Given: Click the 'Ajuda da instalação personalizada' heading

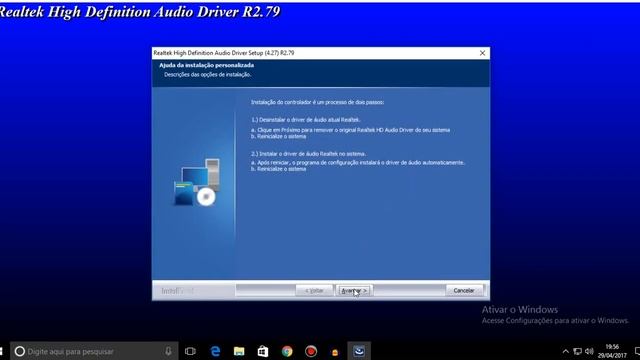Looking at the screenshot, I should click(x=207, y=65).
